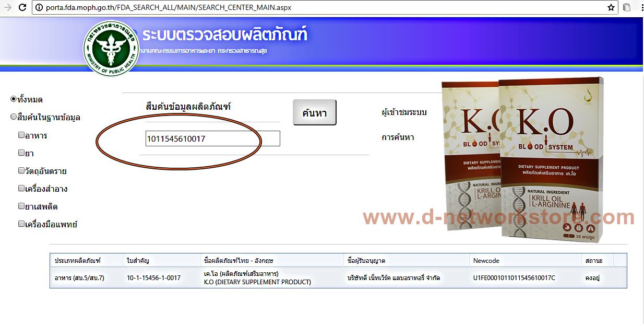
Task: Click the browser forward arrow
Action: (x=7, y=7)
